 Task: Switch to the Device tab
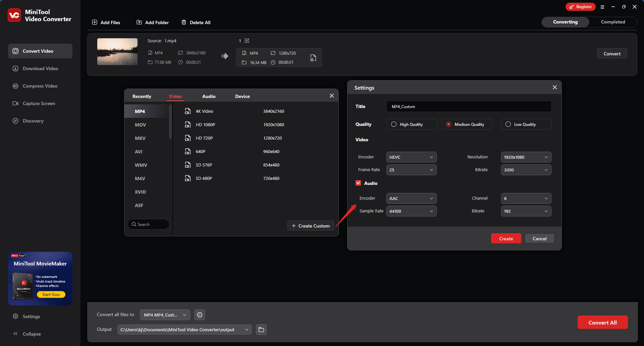[x=243, y=96]
